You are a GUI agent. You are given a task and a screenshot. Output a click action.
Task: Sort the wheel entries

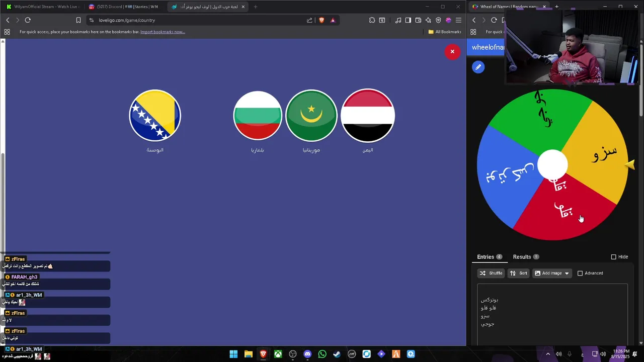tap(518, 273)
